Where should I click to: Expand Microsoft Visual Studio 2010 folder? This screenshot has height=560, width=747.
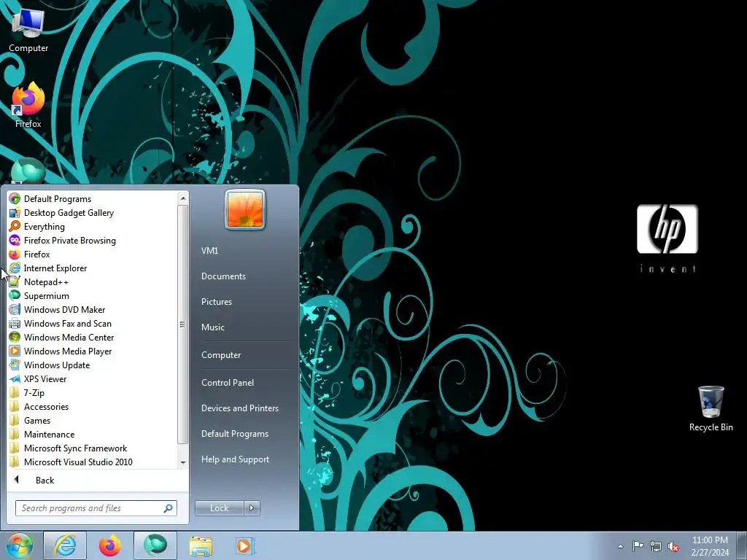coord(93,462)
